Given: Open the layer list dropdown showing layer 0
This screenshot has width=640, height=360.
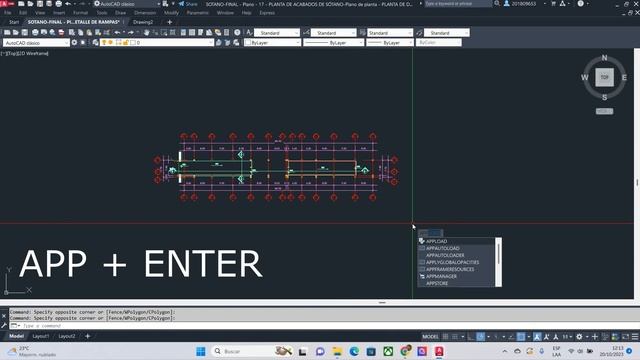Looking at the screenshot, I should click(157, 42).
